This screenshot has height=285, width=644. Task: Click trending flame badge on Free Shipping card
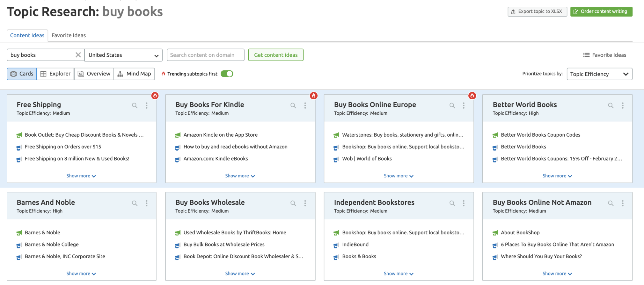tap(155, 96)
